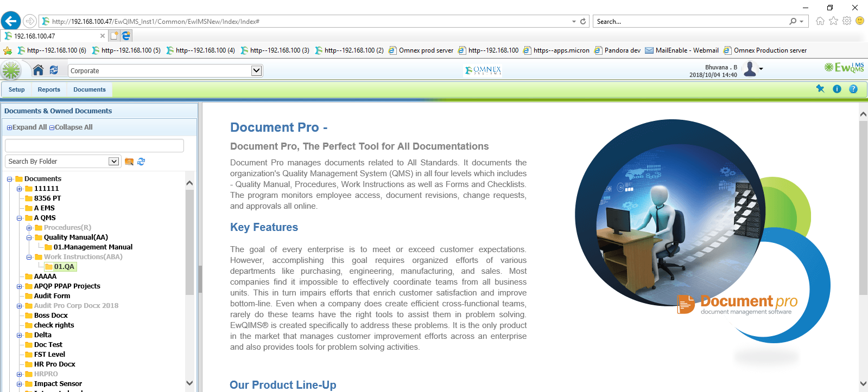Click the pin icon in green toolbar
Image resolution: width=868 pixels, height=392 pixels.
tap(820, 89)
